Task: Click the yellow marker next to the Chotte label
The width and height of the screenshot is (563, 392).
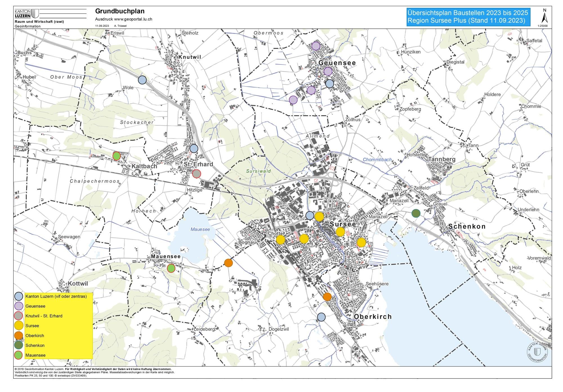Action: click(280, 240)
